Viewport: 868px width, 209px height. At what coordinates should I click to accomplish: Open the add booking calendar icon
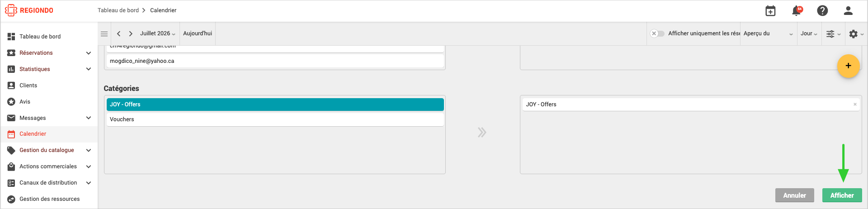[x=770, y=11]
